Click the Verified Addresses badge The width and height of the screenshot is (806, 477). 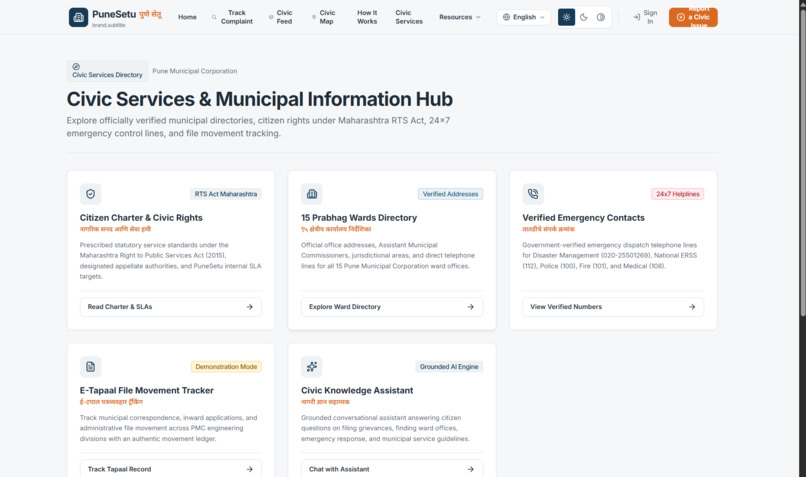[x=450, y=194]
